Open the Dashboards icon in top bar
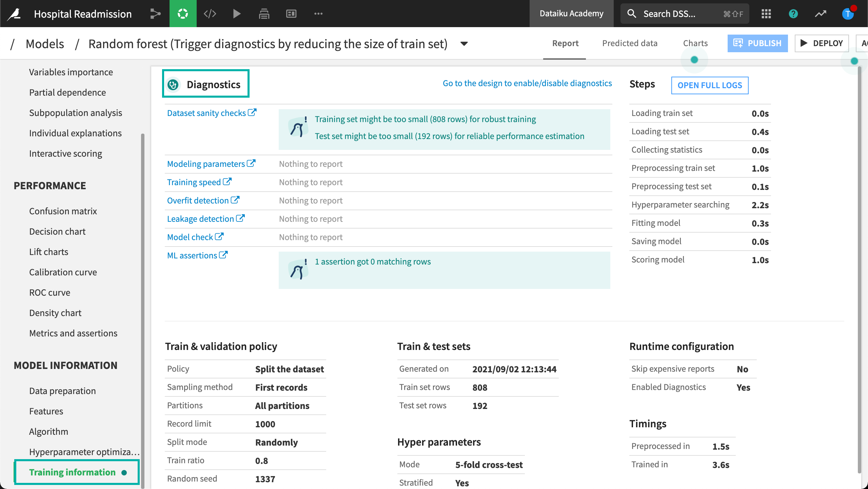Screen dimensions: 868x489 tap(291, 14)
